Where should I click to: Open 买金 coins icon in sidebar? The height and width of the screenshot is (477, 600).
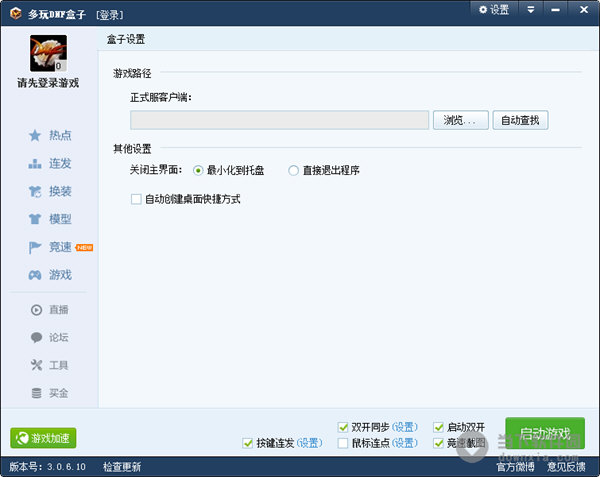tap(36, 393)
